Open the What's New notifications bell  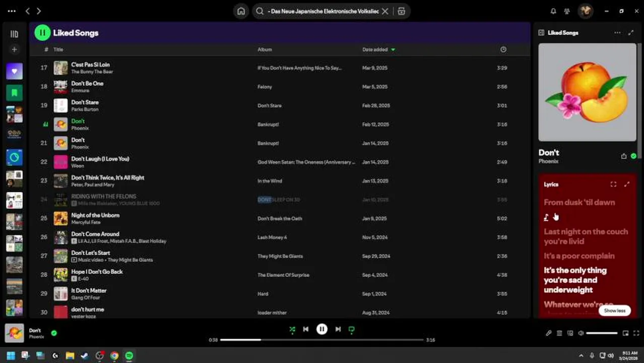pyautogui.click(x=553, y=11)
